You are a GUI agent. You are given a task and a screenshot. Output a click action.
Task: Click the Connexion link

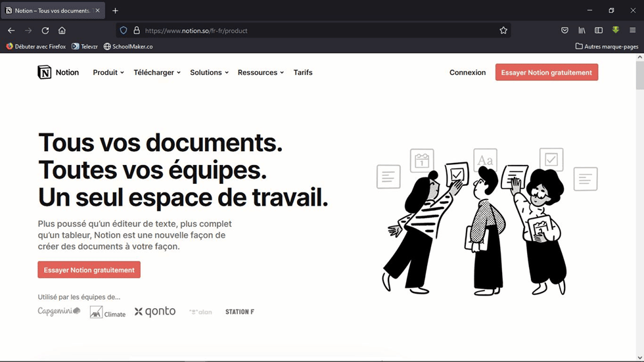(x=467, y=72)
